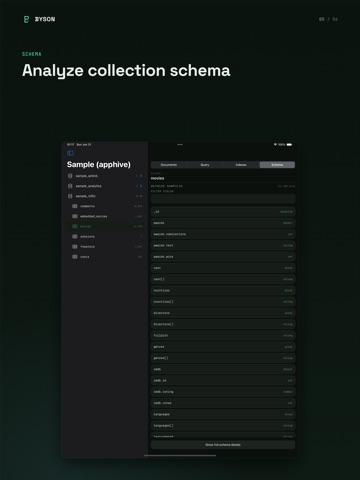Screen dimensions: 360x480
Task: Open the sample_analytics database icon
Action: click(70, 186)
